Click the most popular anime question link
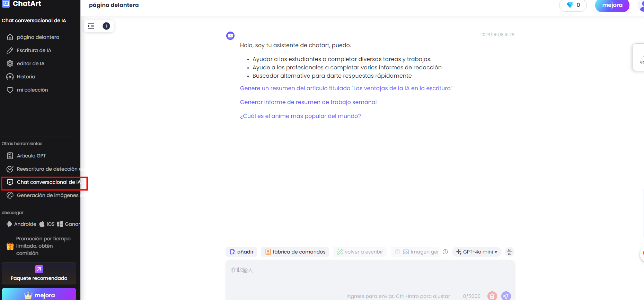Image resolution: width=644 pixels, height=300 pixels. click(300, 116)
